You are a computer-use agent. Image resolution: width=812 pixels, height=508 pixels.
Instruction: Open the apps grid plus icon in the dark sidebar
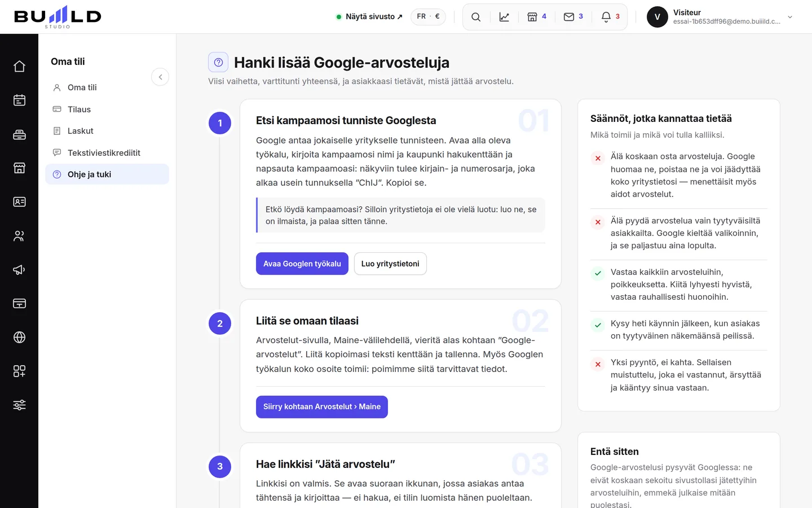[x=19, y=371]
